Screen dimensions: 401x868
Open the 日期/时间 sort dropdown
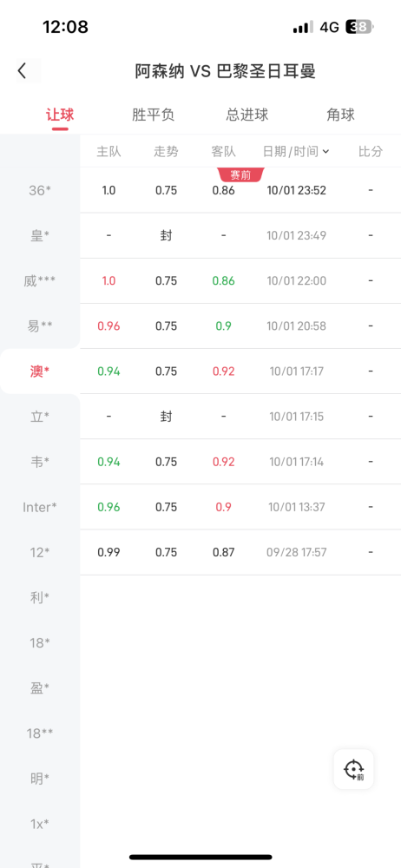pos(296,151)
